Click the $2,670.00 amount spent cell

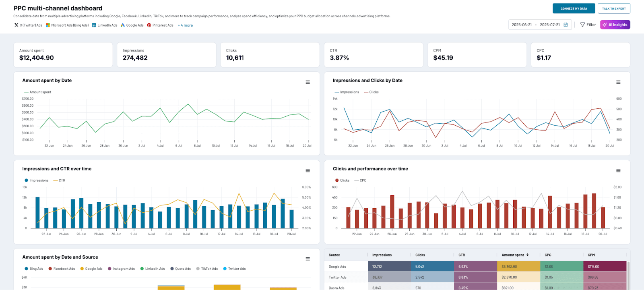[x=518, y=277]
